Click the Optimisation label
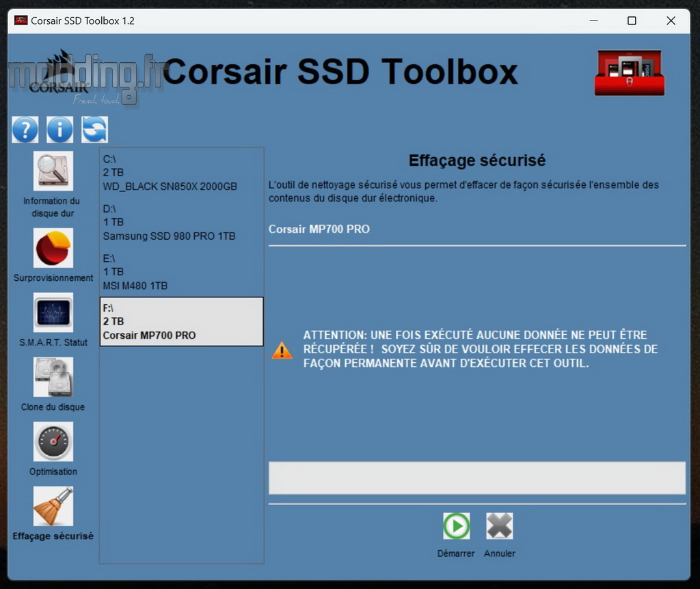The width and height of the screenshot is (700, 589). 53,471
